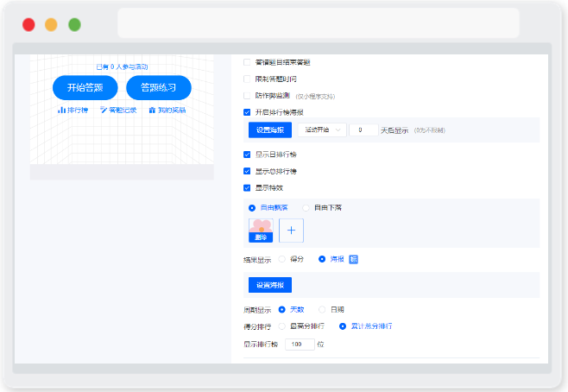
Task: Click the 答题练习 button in preview
Action: [x=159, y=88]
